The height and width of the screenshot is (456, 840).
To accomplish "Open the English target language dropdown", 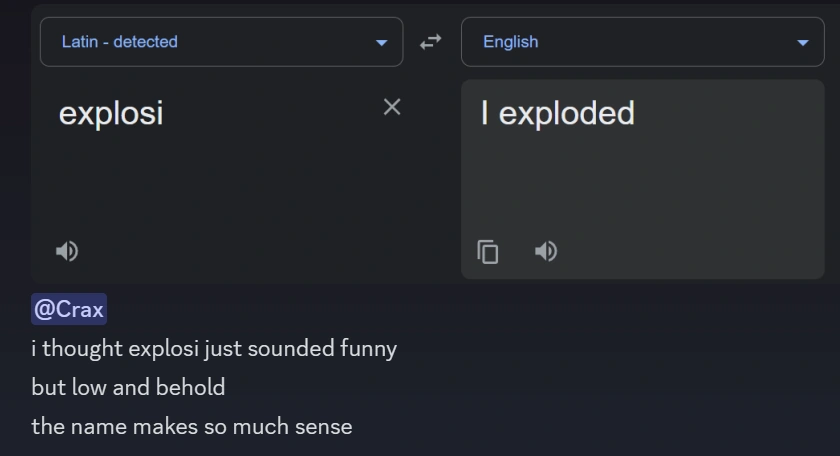I will (640, 42).
